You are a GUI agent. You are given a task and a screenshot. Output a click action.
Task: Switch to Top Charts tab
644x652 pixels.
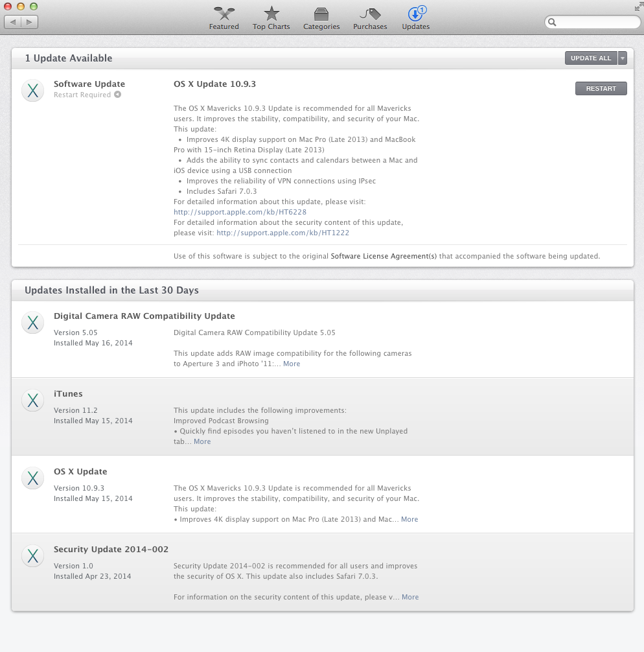point(271,19)
